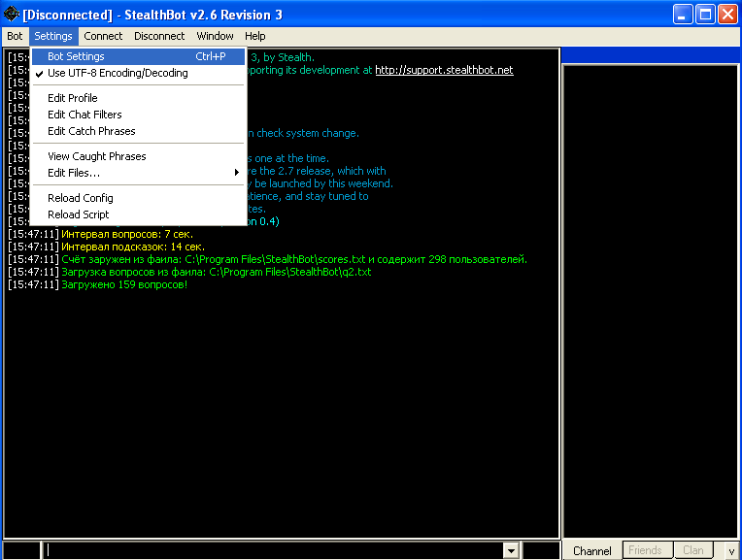
Task: Maximize the StealthBot window
Action: pyautogui.click(x=705, y=15)
